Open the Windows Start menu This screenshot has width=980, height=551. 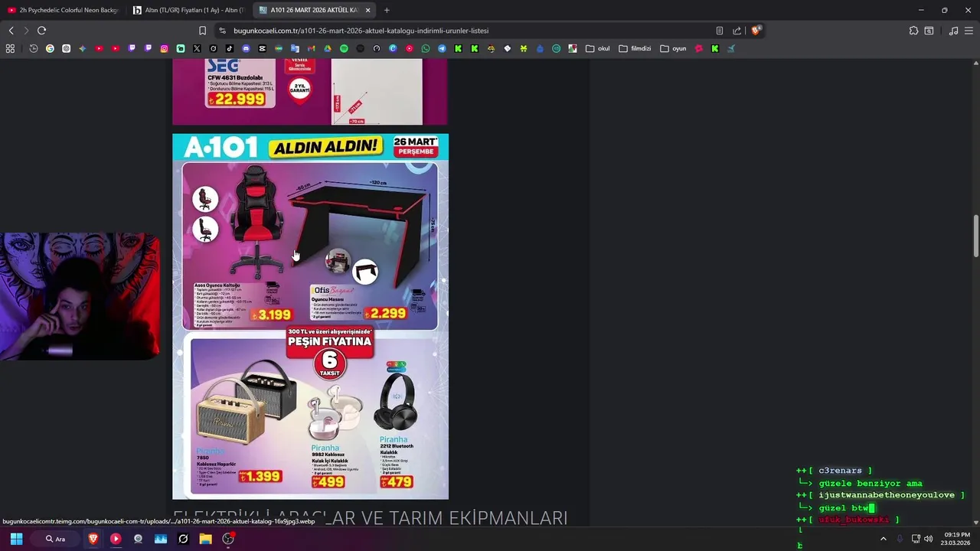tap(16, 539)
